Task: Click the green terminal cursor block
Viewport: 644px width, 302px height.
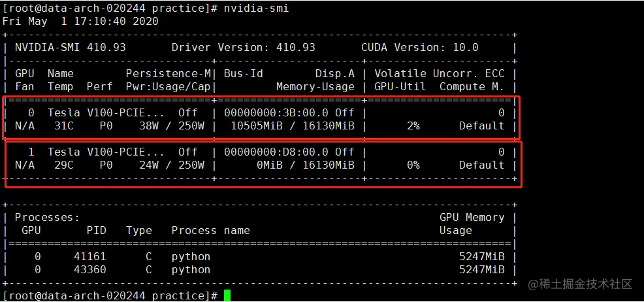Action: [x=227, y=296]
